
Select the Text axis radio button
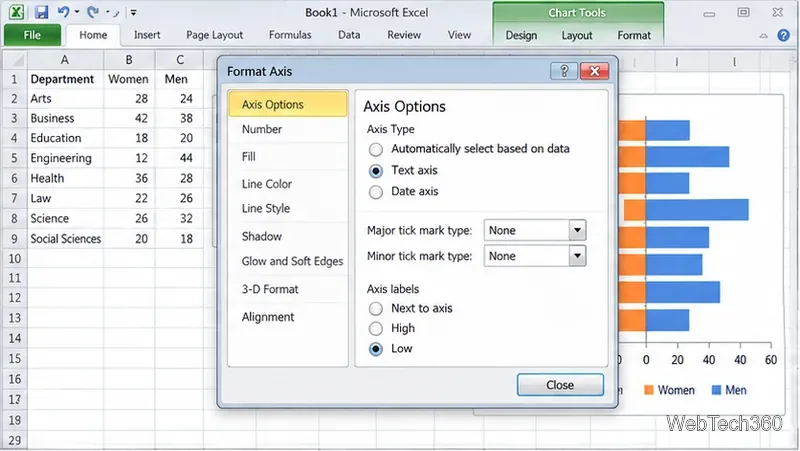[376, 171]
